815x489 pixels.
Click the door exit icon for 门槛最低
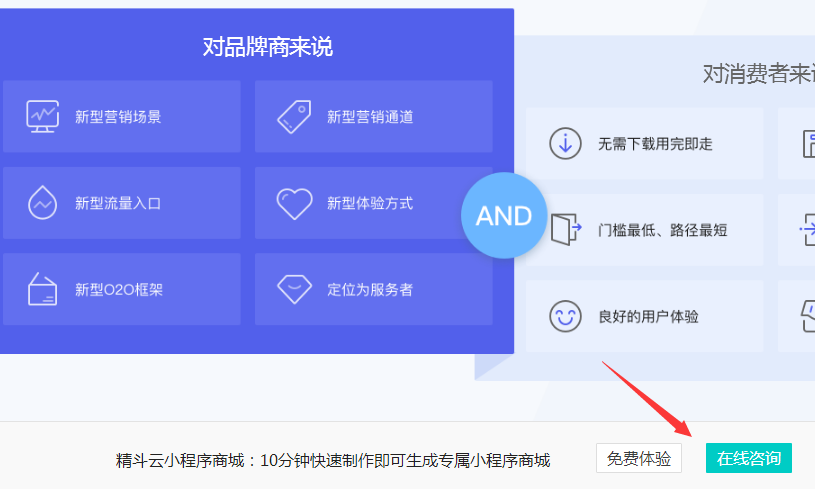566,229
